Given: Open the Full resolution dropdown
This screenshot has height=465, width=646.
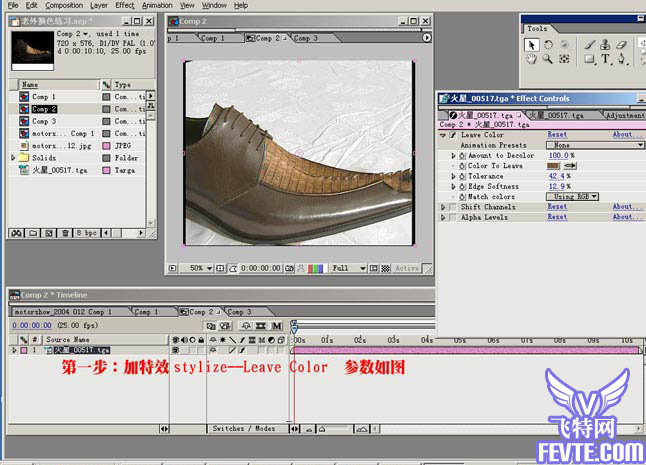Looking at the screenshot, I should 348,269.
